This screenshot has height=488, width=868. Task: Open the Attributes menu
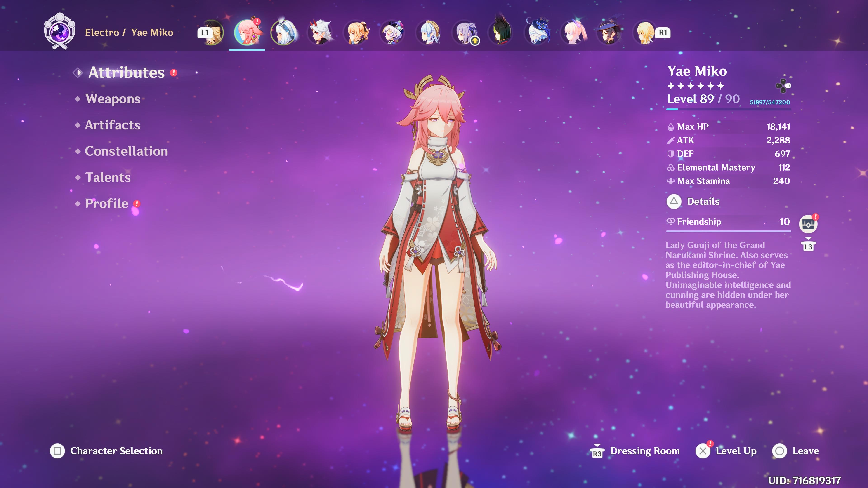pos(126,72)
